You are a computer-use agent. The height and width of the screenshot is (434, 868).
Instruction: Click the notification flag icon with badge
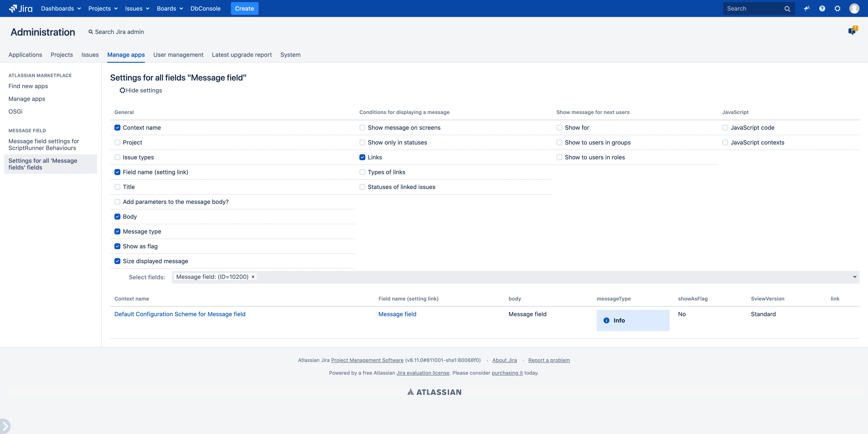pos(853,31)
